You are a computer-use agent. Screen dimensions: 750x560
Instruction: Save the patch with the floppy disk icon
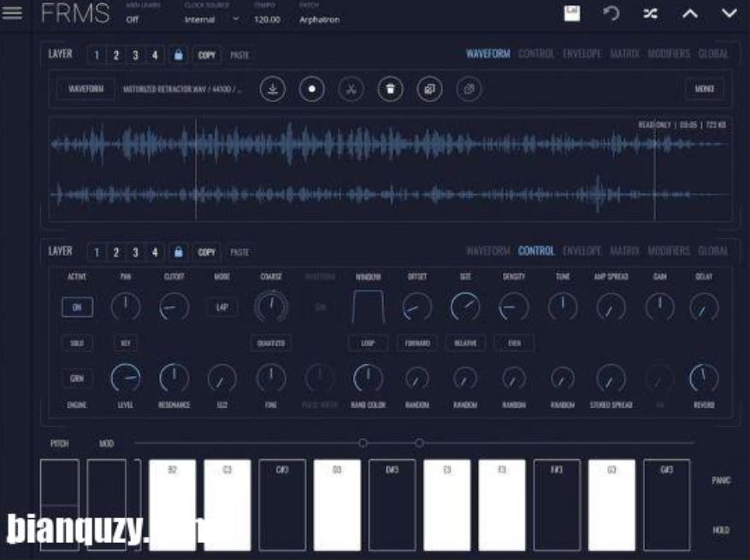point(572,14)
